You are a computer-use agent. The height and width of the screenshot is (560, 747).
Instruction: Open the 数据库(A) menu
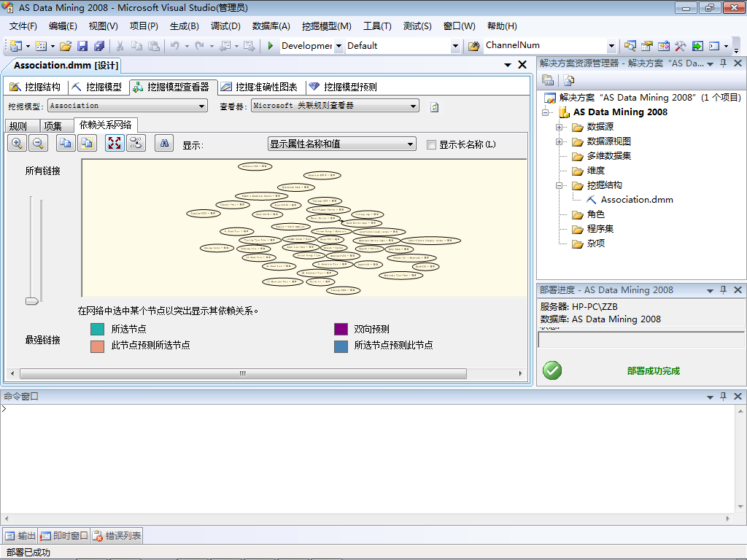coord(271,26)
